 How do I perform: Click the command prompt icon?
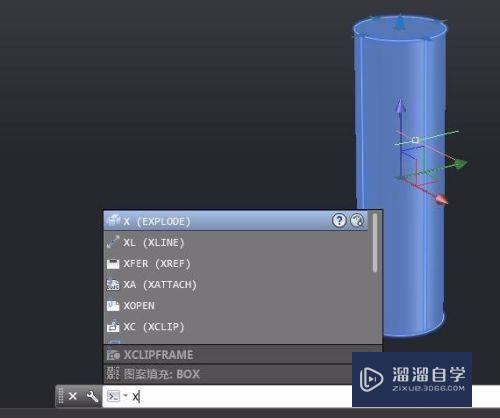click(113, 396)
